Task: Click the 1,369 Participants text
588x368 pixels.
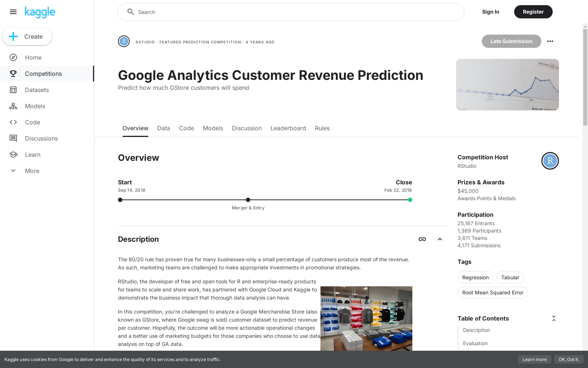Action: [479, 231]
